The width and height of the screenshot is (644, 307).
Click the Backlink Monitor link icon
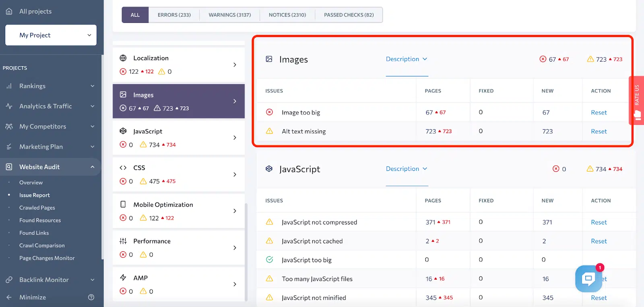(x=9, y=280)
